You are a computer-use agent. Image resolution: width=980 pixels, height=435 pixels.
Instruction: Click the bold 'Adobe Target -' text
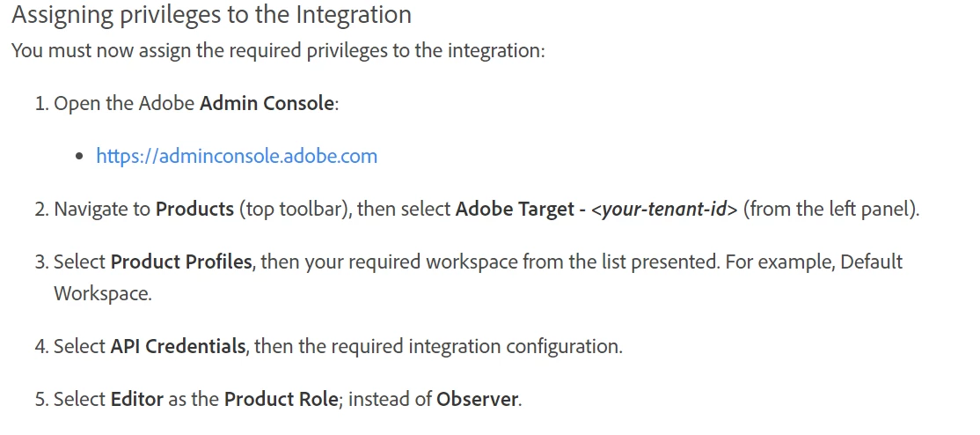point(520,209)
